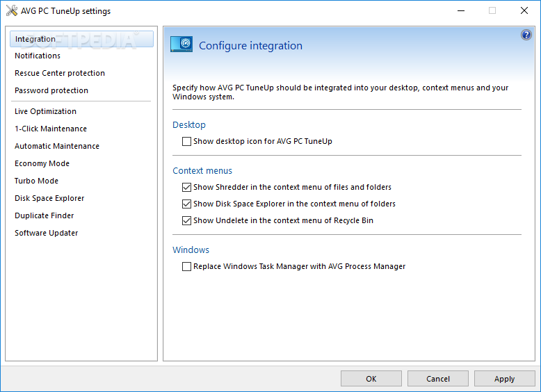
Task: Click the Apply button
Action: (504, 379)
